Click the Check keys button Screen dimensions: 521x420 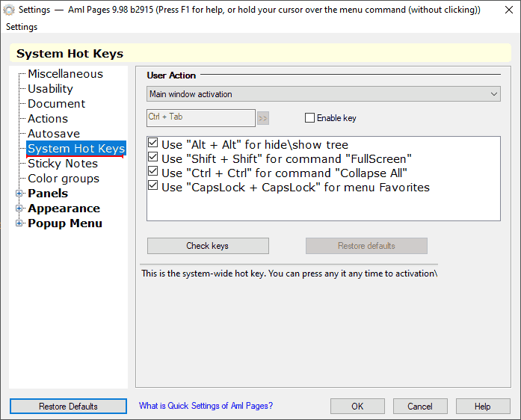[208, 246]
